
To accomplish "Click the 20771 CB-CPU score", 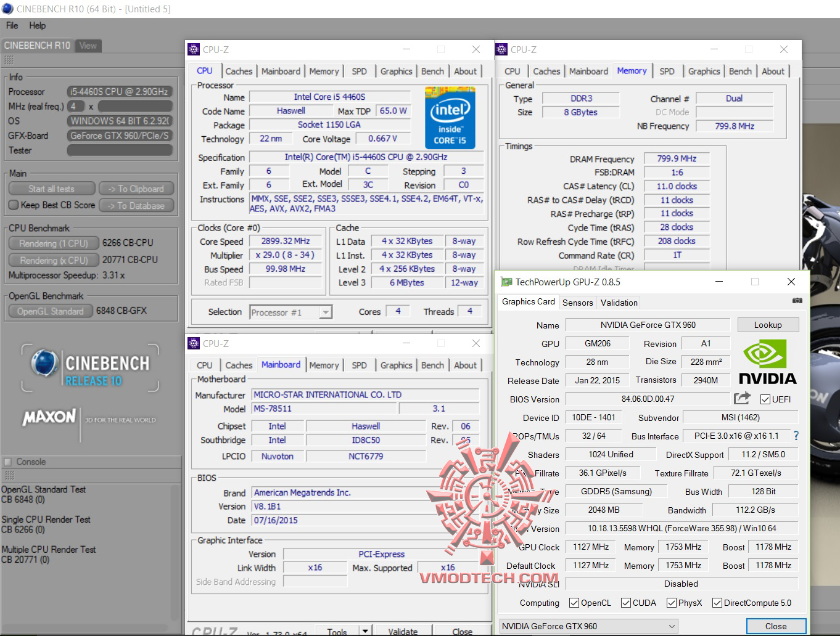I will (x=130, y=260).
